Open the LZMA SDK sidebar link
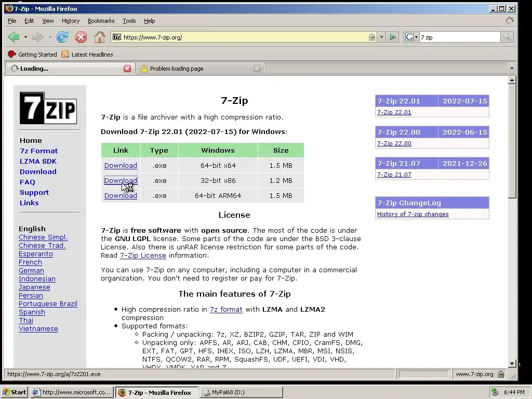 [x=38, y=162]
